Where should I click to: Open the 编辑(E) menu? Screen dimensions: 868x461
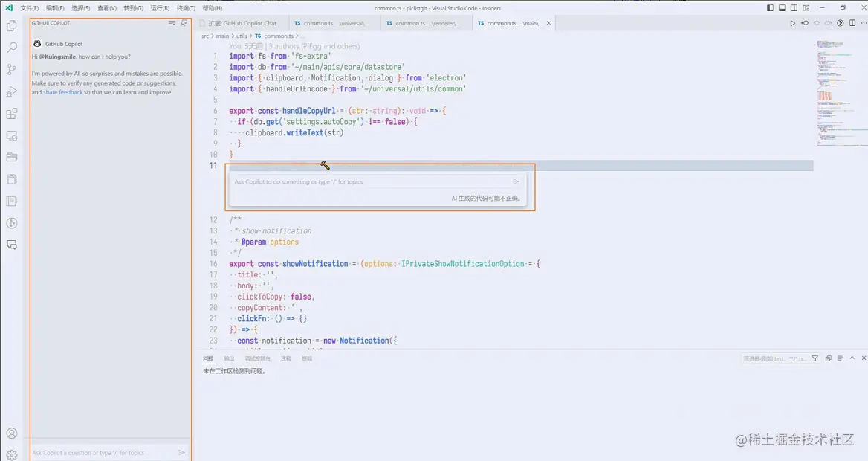click(55, 8)
